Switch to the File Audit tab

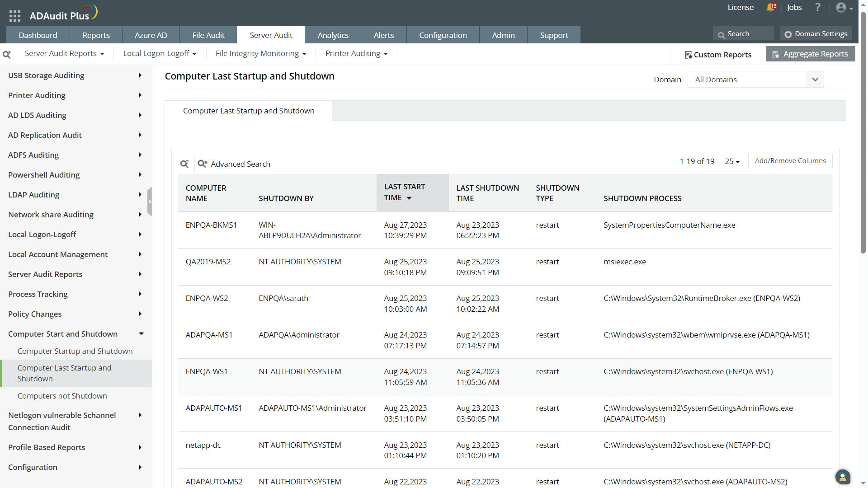208,35
